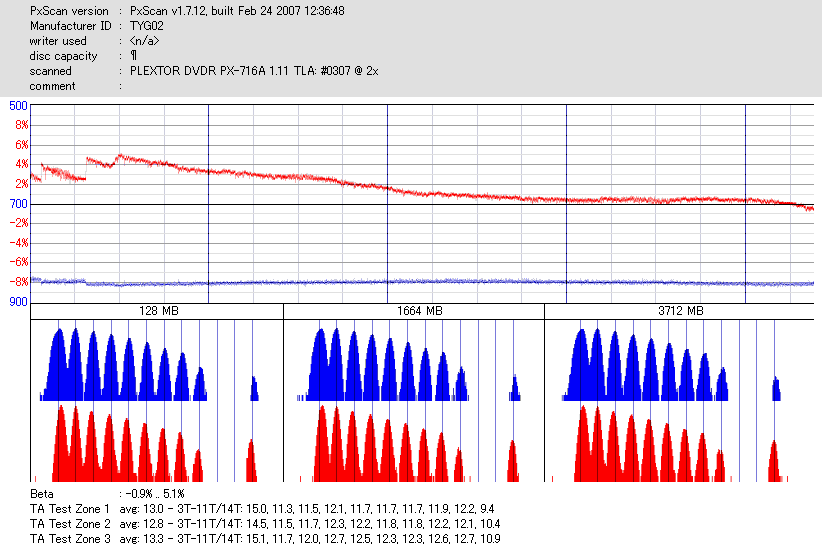Click the blue "700" axis label

pos(18,204)
